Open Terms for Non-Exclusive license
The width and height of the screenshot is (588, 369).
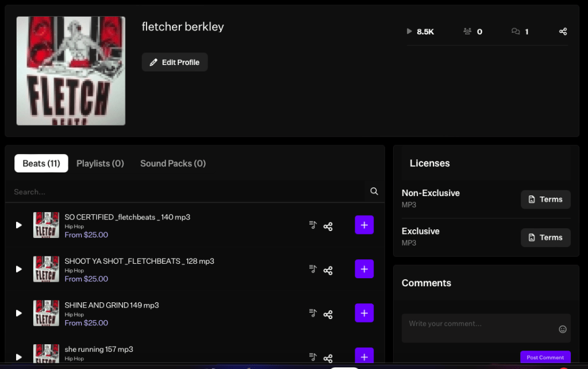[x=545, y=199]
